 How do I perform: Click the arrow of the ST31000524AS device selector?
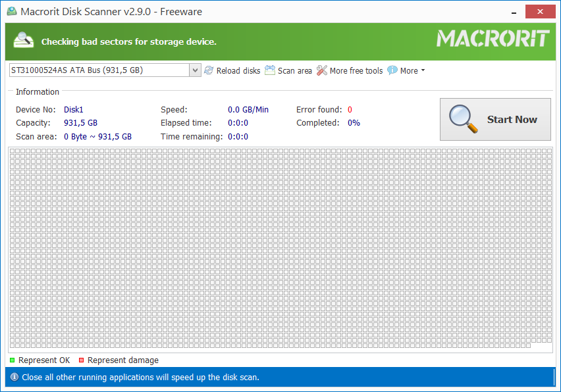click(194, 70)
